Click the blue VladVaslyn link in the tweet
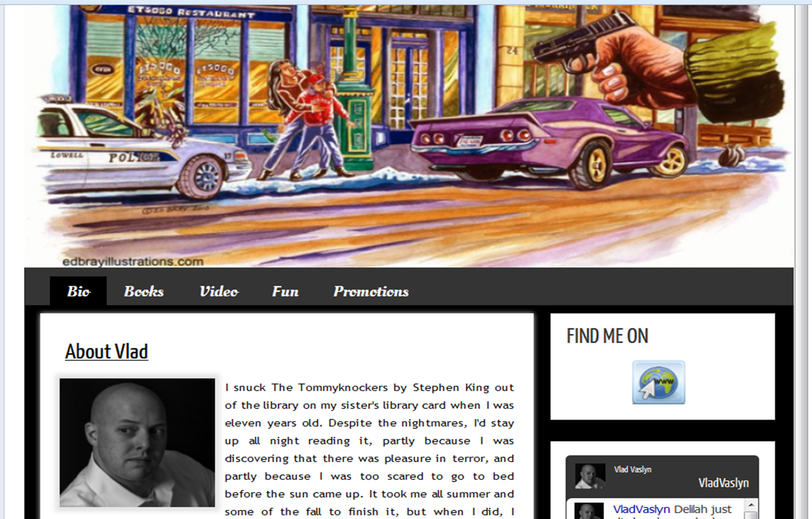This screenshot has width=812, height=519. pos(641,509)
